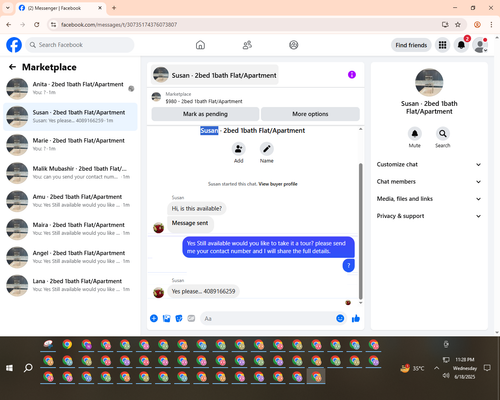This screenshot has height=400, width=500.
Task: Choose a GIF in composer
Action: [x=191, y=319]
